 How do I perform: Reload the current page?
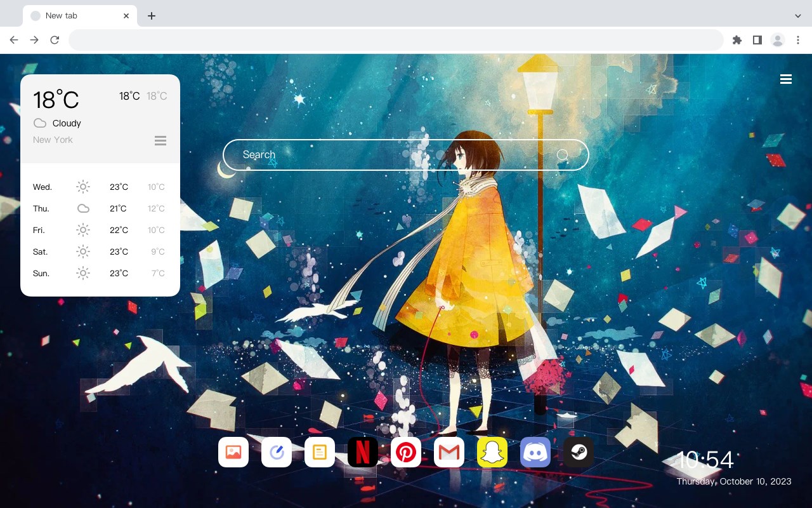[55, 40]
